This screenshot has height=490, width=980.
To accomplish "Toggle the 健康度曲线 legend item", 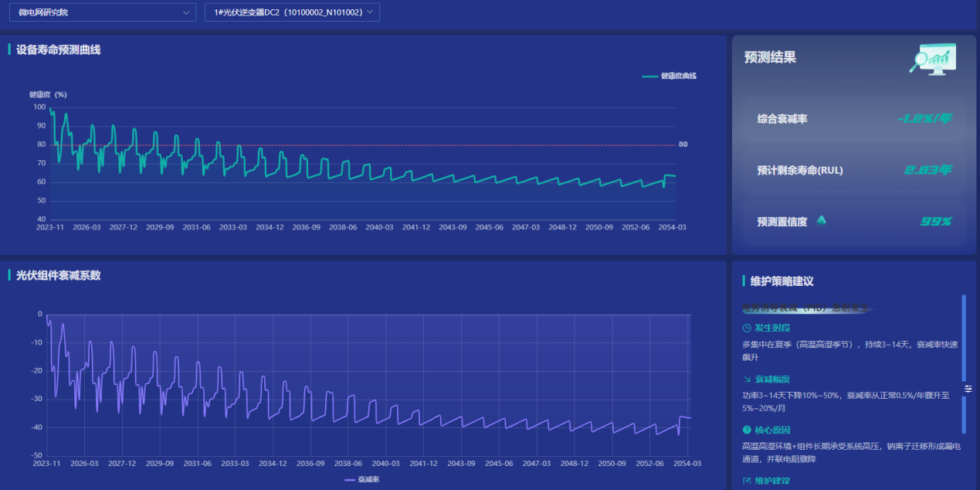I will pos(670,76).
